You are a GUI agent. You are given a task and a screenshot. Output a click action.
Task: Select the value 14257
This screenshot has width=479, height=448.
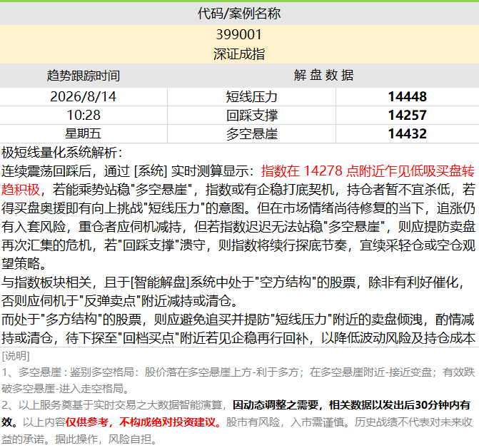pyautogui.click(x=407, y=115)
